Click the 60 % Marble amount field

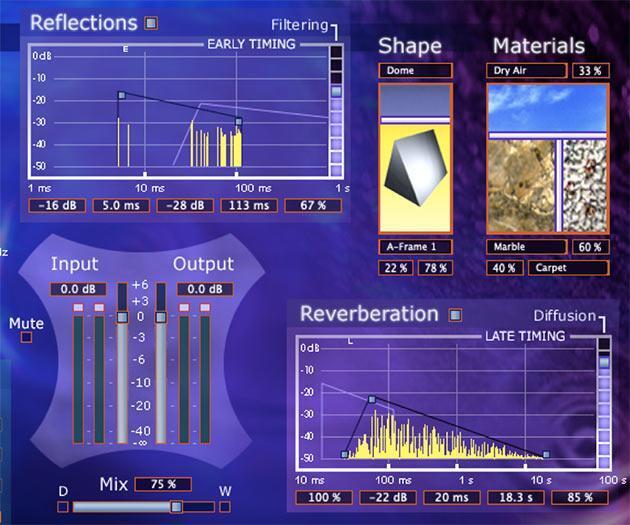click(590, 247)
